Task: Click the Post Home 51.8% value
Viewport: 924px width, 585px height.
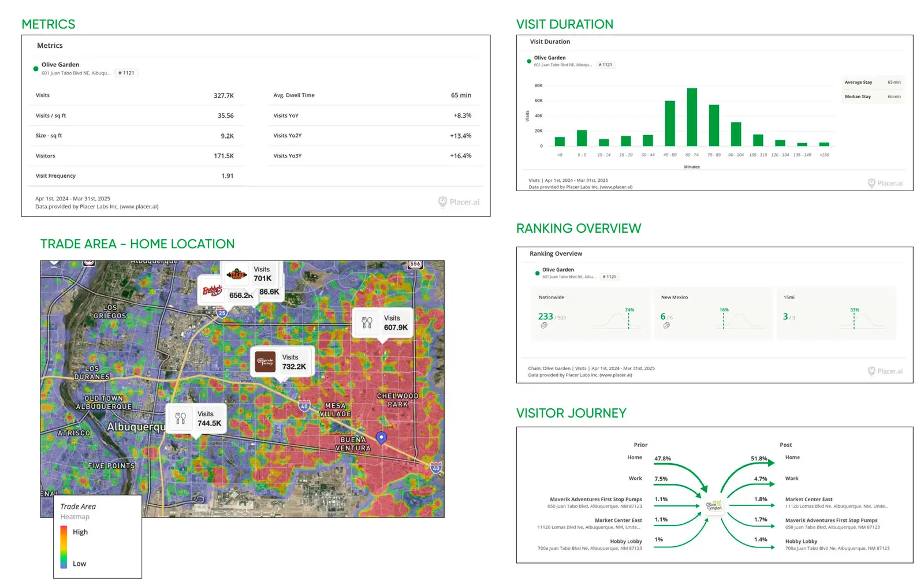Action: coord(759,459)
